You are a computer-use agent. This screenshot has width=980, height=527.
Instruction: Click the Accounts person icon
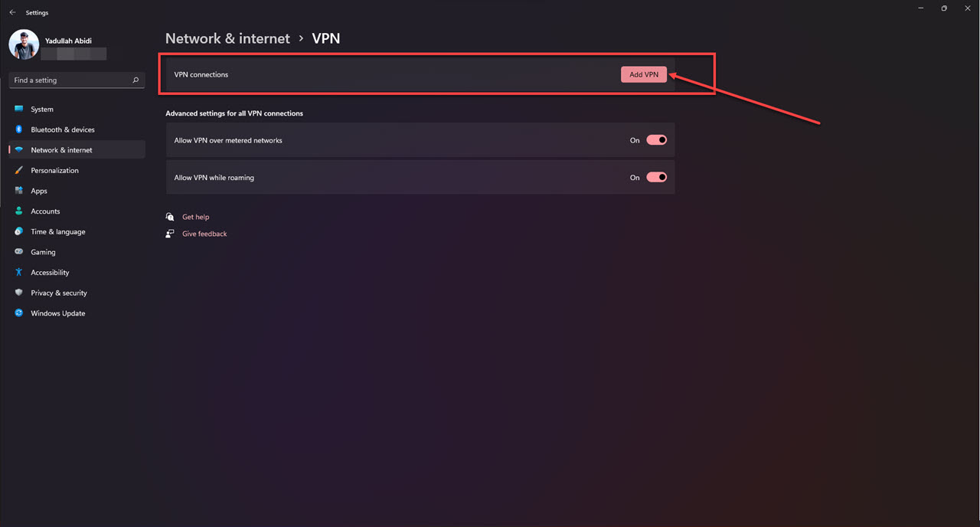pyautogui.click(x=19, y=211)
